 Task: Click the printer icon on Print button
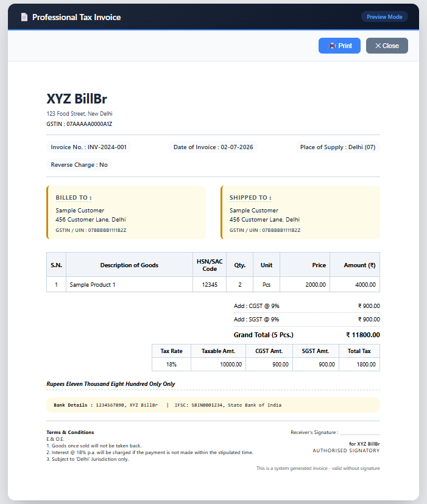click(x=332, y=46)
